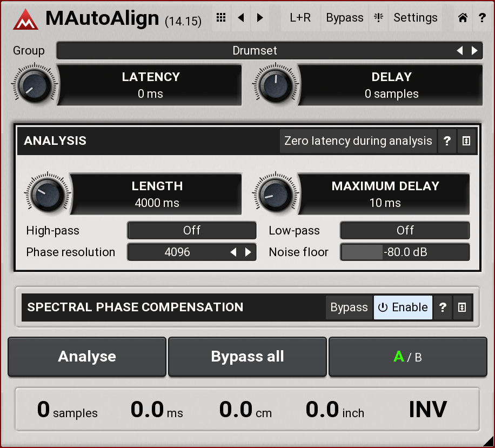Click the MIDI settings icon beside Bypass

click(x=378, y=18)
